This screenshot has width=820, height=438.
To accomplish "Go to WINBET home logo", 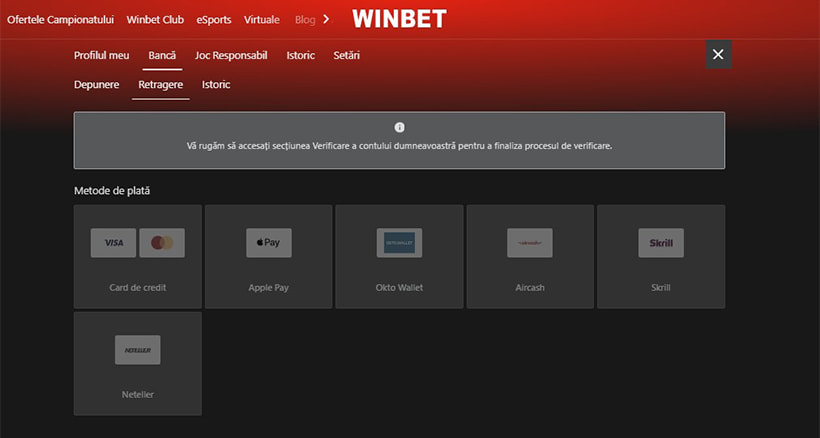I will tap(399, 19).
